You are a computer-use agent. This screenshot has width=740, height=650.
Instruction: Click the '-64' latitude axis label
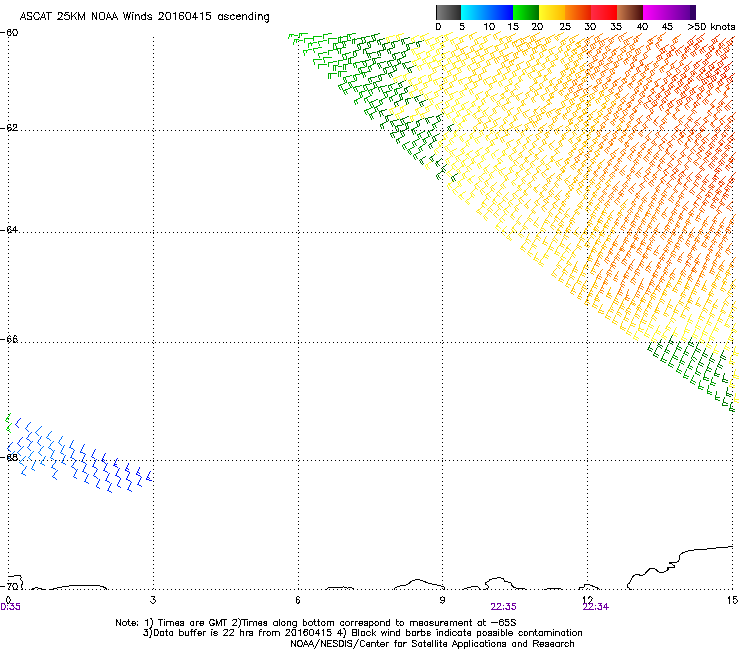pos(9,230)
